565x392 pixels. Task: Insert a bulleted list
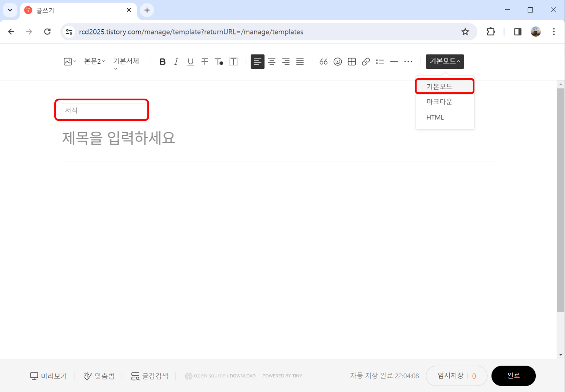(x=380, y=62)
